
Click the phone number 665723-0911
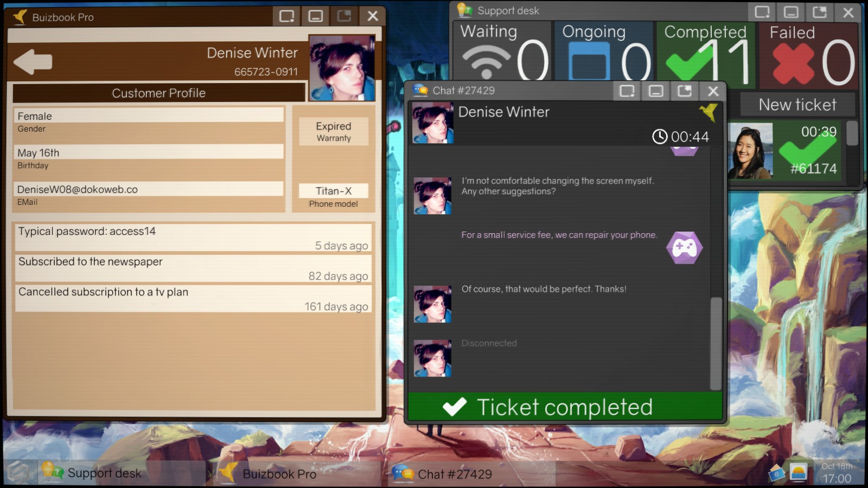click(266, 72)
